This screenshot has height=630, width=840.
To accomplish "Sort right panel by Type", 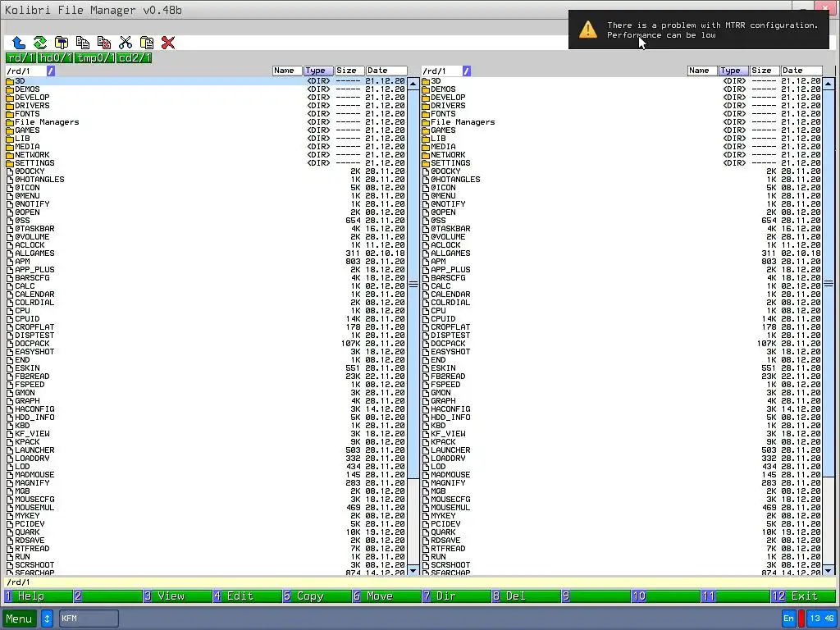I will click(x=733, y=71).
